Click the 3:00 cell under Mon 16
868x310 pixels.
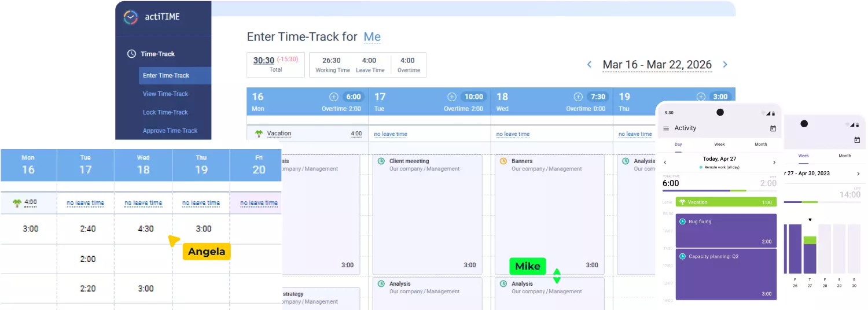click(31, 229)
